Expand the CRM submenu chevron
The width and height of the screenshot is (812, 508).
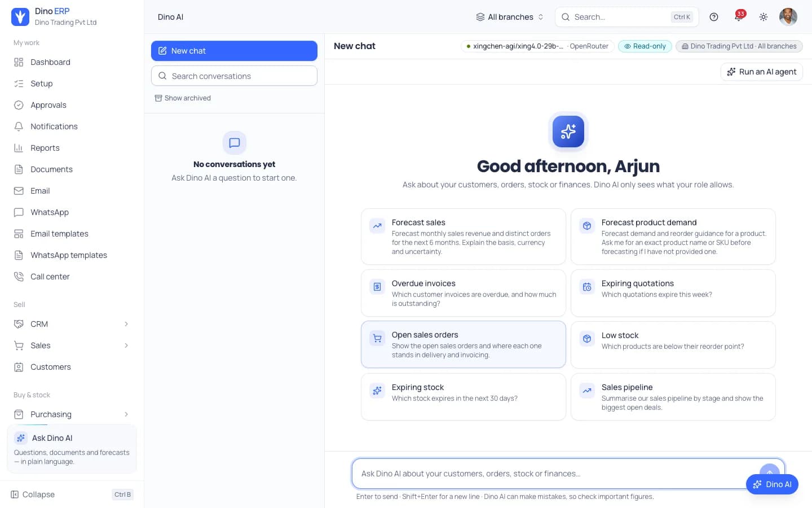coord(126,324)
